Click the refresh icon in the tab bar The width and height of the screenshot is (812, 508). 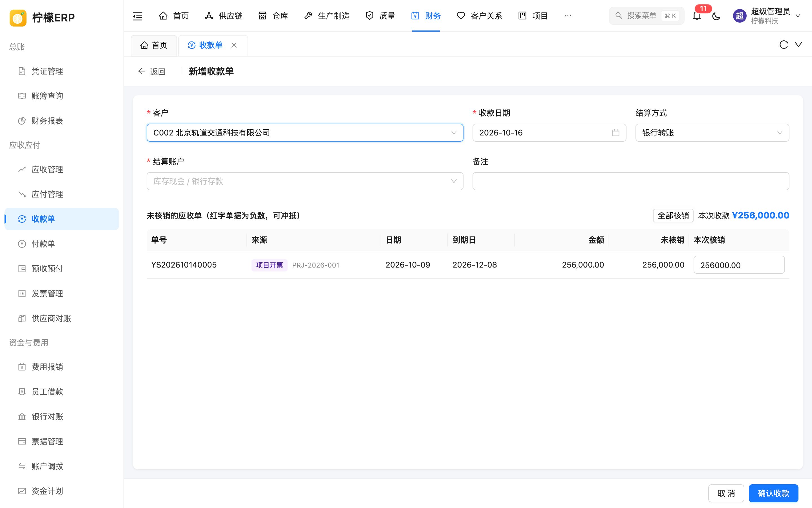click(784, 44)
